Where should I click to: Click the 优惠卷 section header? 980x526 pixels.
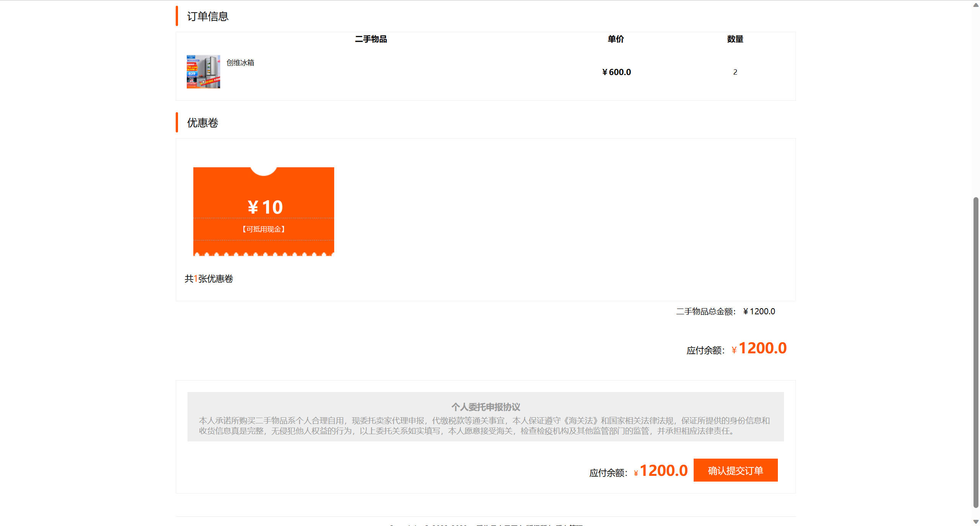pos(202,123)
